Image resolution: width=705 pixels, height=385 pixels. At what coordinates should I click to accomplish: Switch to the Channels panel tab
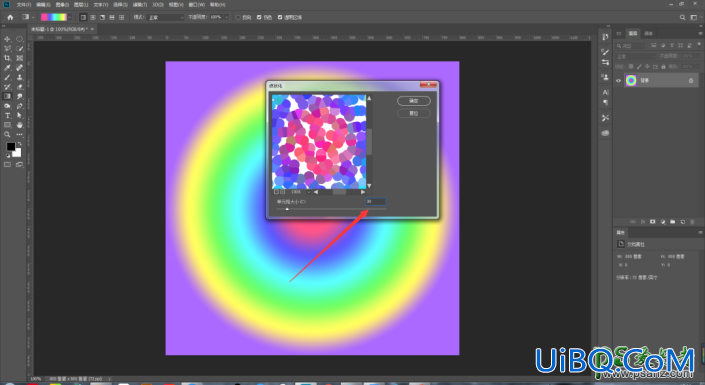click(648, 33)
